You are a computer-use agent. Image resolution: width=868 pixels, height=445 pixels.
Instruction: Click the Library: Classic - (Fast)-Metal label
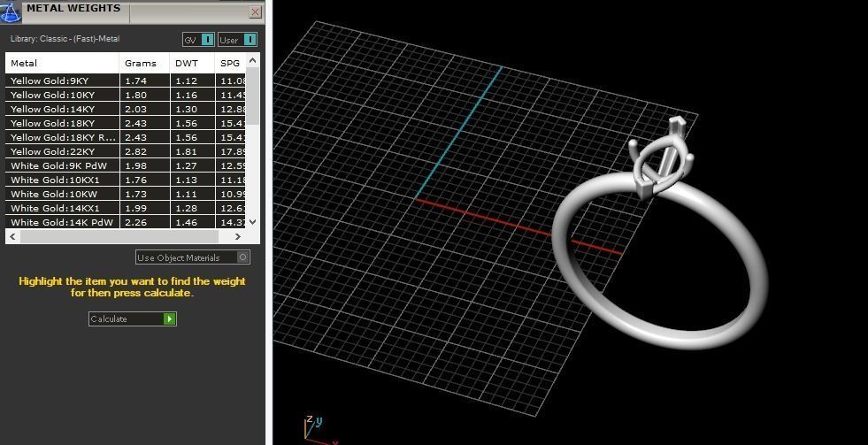coord(65,39)
